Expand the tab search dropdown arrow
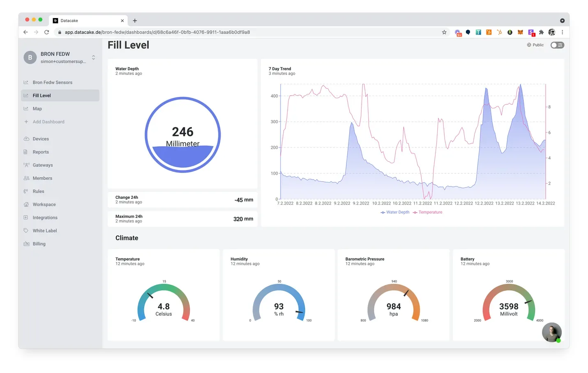 coord(562,21)
